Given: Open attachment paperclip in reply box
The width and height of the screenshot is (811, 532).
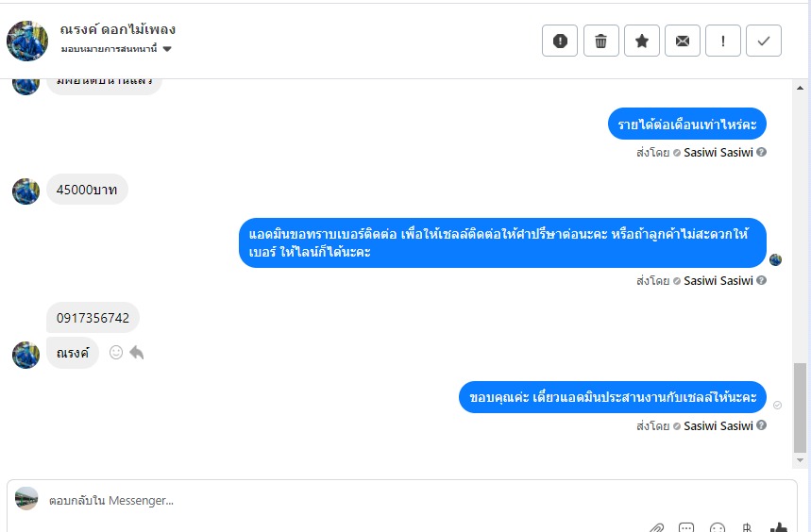Looking at the screenshot, I should (657, 528).
